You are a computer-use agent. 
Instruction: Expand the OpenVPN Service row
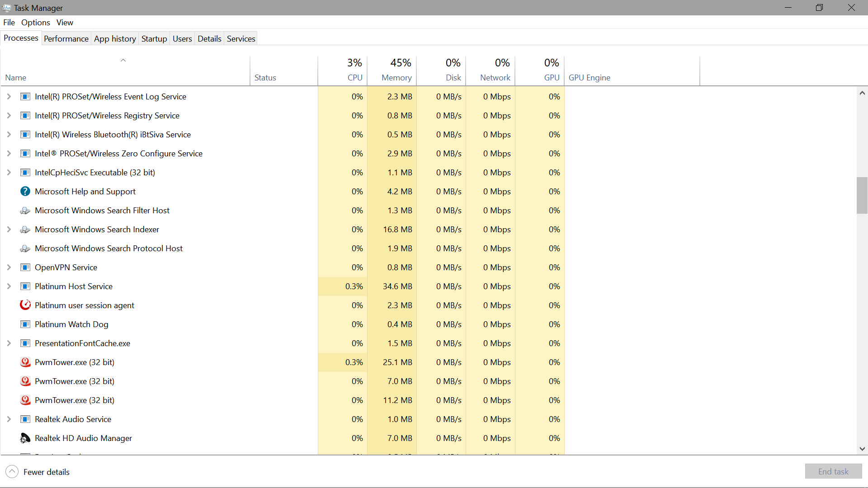point(9,267)
